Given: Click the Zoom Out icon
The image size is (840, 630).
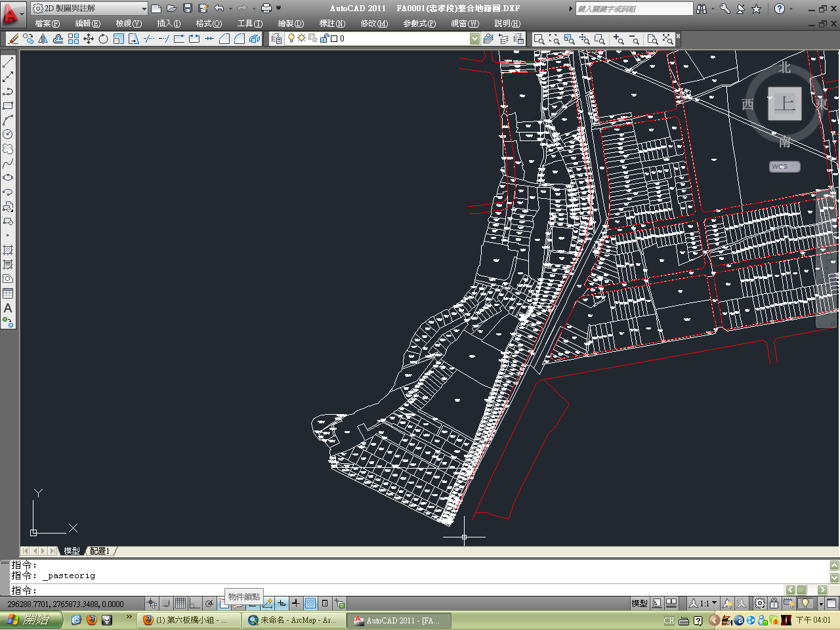Looking at the screenshot, I should click(634, 39).
